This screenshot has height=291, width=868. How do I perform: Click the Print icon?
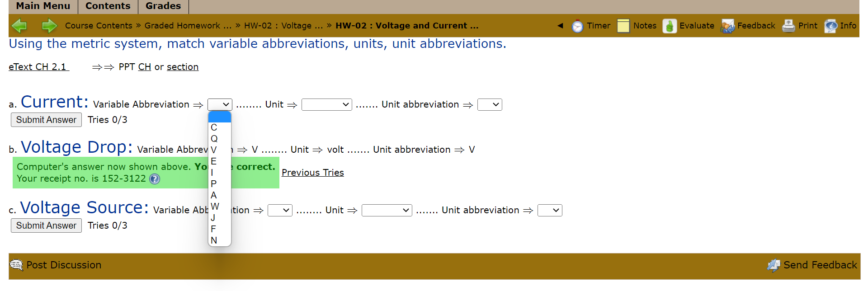click(788, 26)
